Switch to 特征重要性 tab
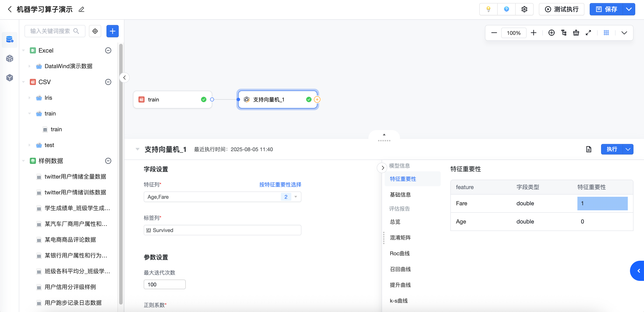The width and height of the screenshot is (644, 312). 412,179
